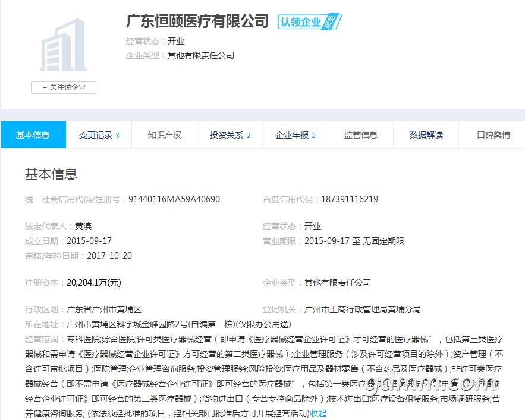Click the company building logo image

click(x=64, y=45)
